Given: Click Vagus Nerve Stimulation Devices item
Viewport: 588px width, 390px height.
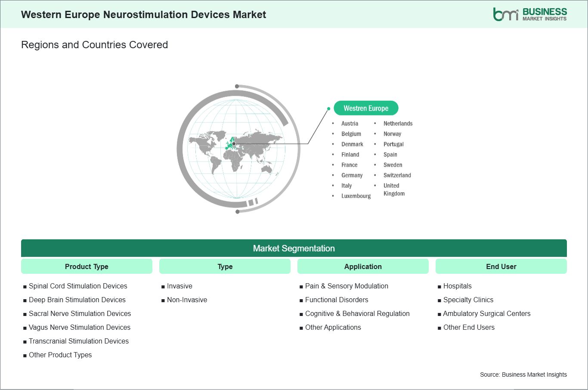Looking at the screenshot, I should [x=80, y=327].
